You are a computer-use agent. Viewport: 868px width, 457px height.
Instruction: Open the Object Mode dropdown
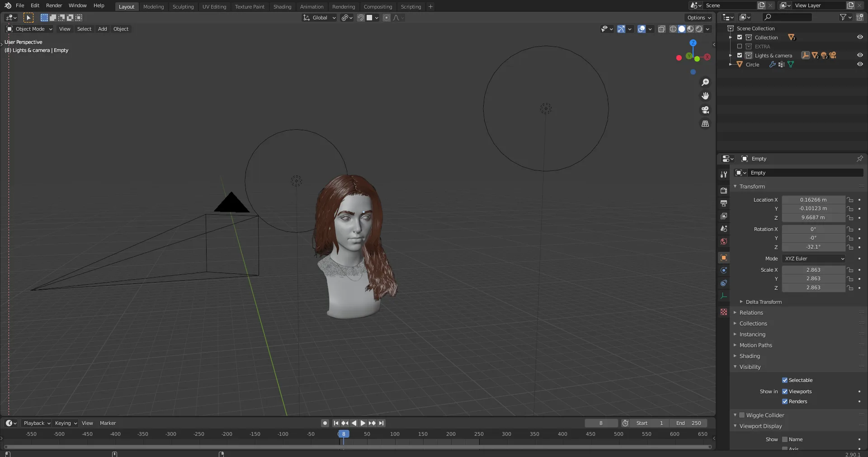click(x=29, y=29)
